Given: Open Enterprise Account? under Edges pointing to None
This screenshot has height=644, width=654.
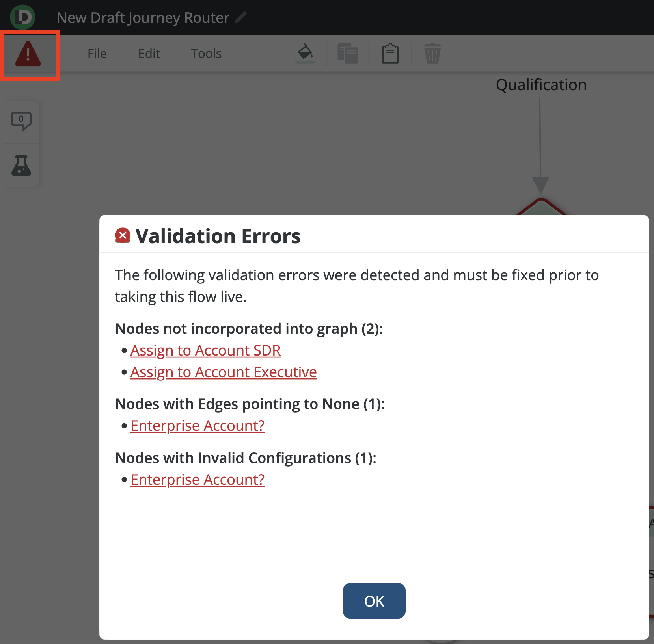Looking at the screenshot, I should point(197,426).
